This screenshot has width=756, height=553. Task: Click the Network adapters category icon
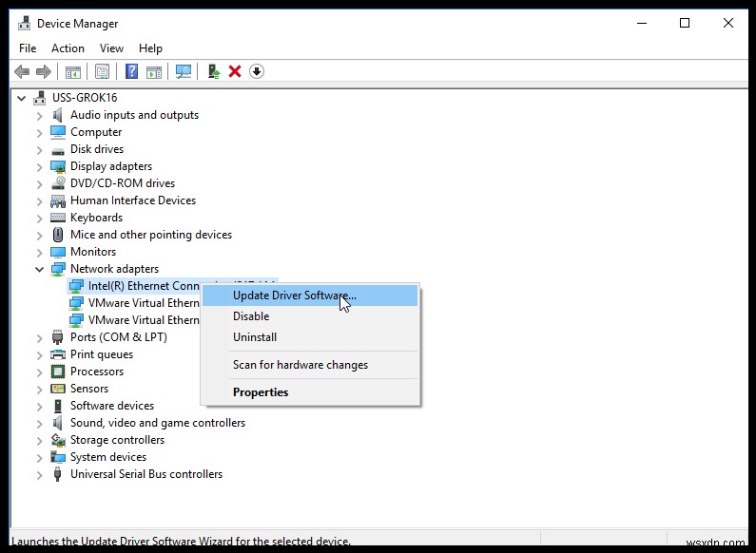tap(58, 269)
